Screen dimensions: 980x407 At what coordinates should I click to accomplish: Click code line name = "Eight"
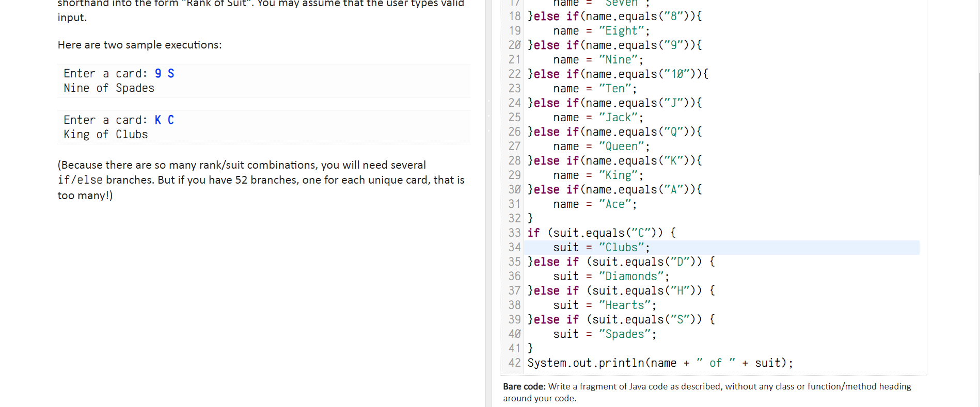click(x=602, y=30)
